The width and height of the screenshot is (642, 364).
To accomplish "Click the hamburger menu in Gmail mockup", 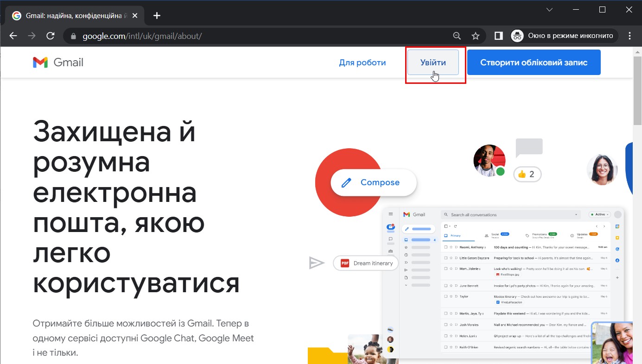I will pyautogui.click(x=391, y=214).
